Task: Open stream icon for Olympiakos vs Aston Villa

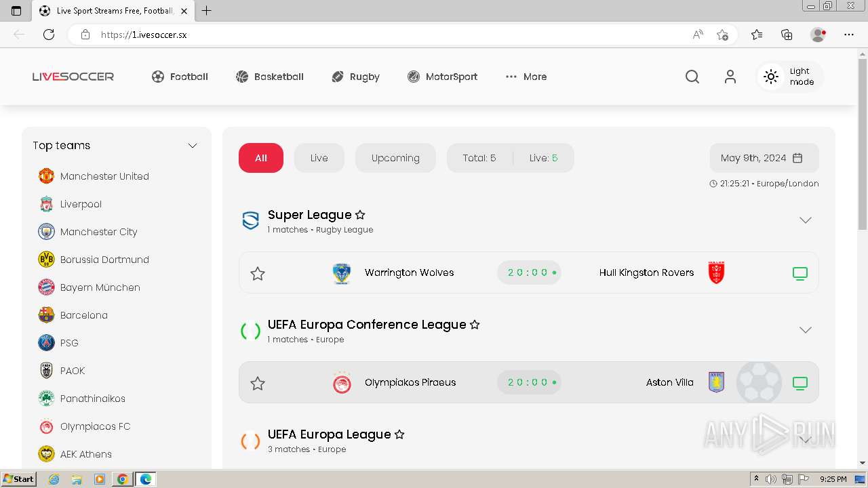Action: (800, 383)
